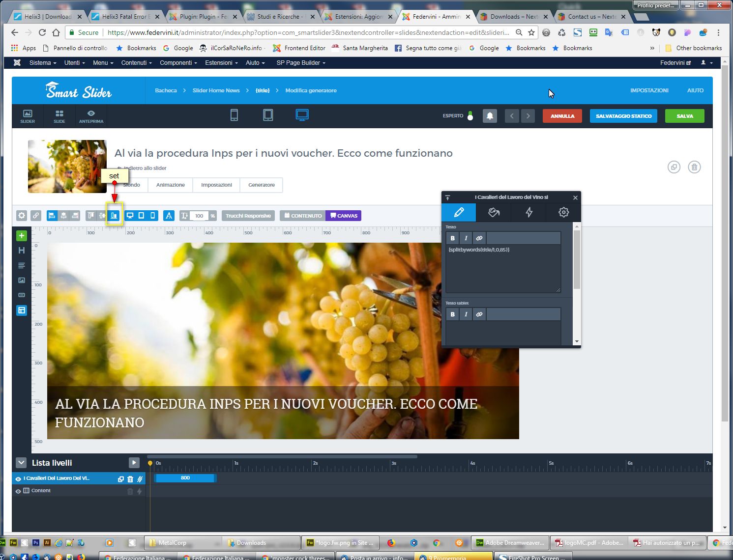Delete slide using trash icon beside title
The image size is (733, 560).
point(694,167)
